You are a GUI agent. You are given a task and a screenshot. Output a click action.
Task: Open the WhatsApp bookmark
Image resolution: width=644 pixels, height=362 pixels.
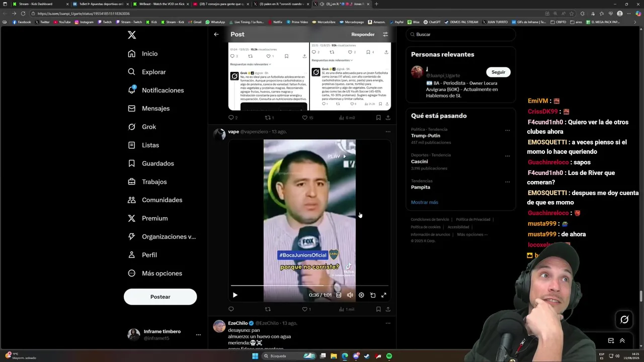(215, 22)
